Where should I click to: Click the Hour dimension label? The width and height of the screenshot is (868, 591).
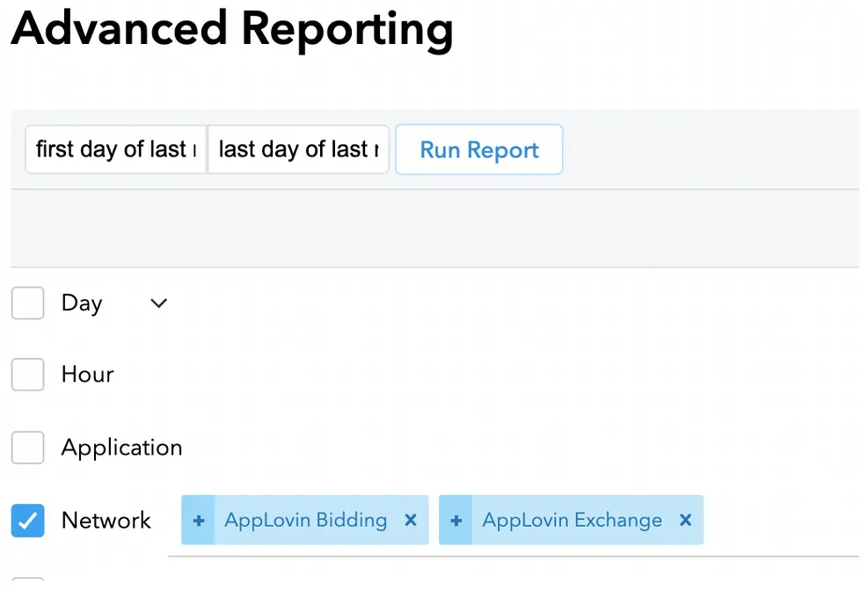coord(87,374)
